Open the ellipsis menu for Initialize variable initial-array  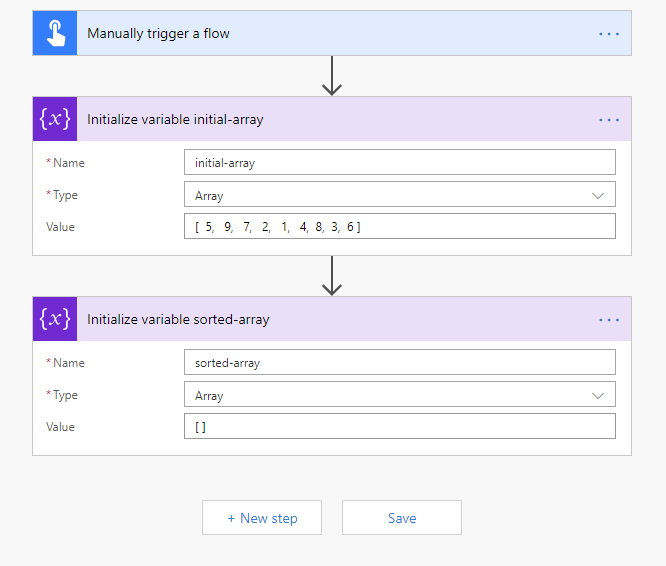point(609,119)
